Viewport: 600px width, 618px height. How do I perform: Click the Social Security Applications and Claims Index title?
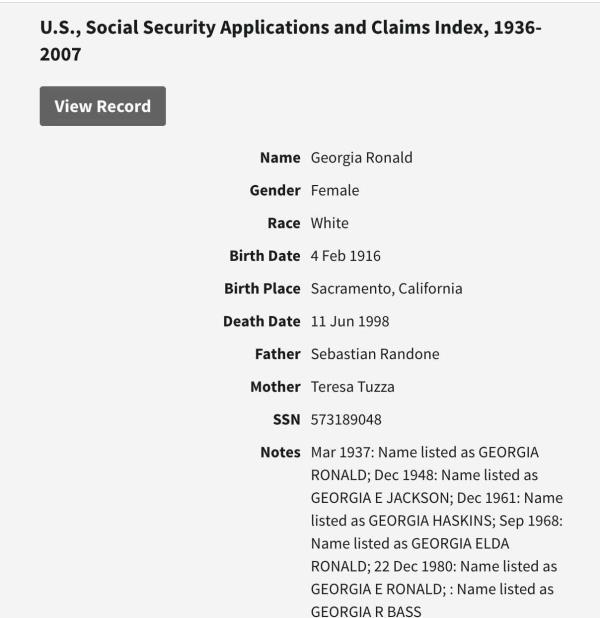[290, 40]
